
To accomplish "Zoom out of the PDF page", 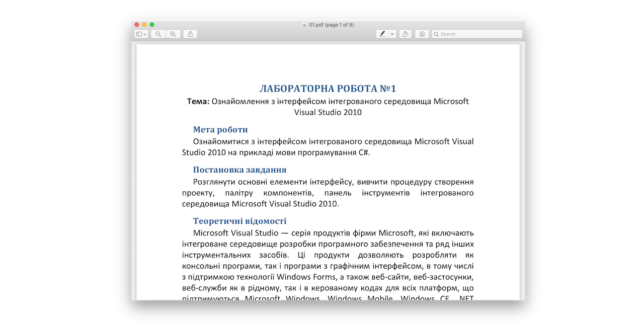I will 158,34.
